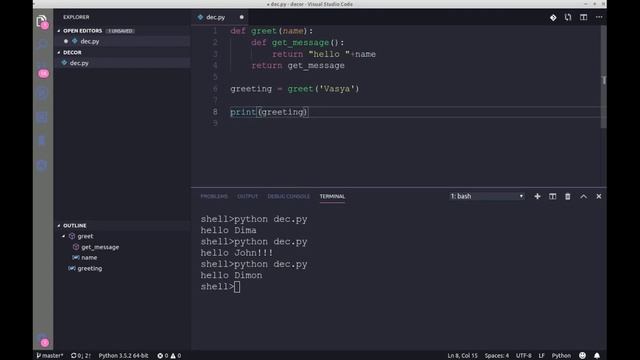Image resolution: width=640 pixels, height=360 pixels.
Task: Collapse greet node in Outline
Action: (64, 236)
